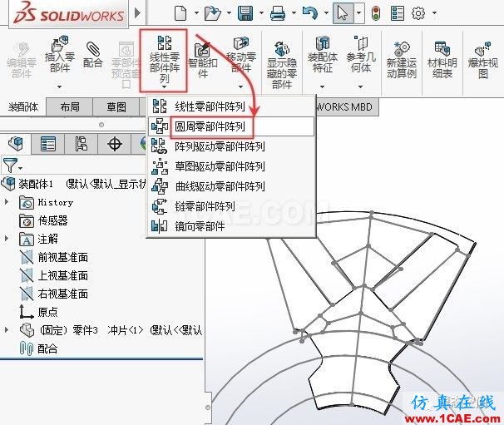The image size is (504, 425).
Task: Click the Undo icon
Action: 310,13
